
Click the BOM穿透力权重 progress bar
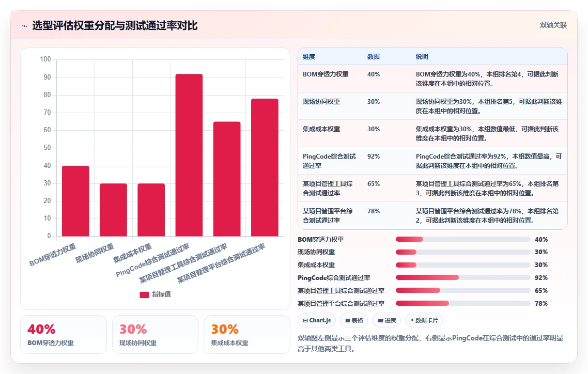coord(463,240)
